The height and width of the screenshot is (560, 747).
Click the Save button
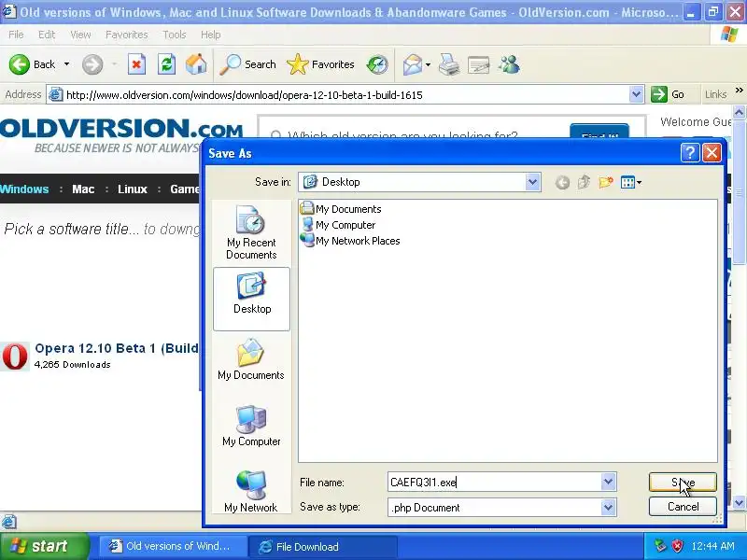tap(683, 482)
